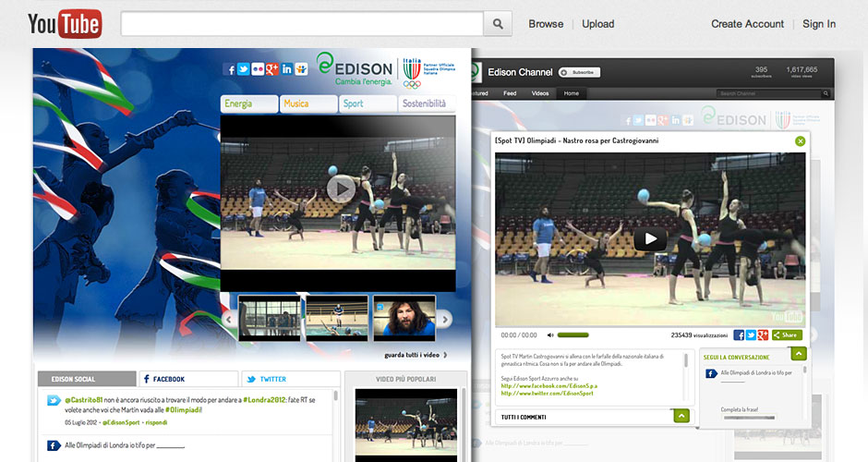Screen dimensions: 868x462
Task: Open Edison's Google+ icon in left header
Action: (272, 69)
